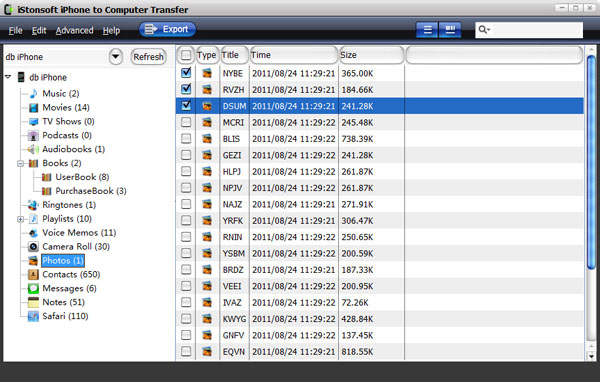This screenshot has width=600, height=382.
Task: Check the YRFK photo checkbox
Action: click(x=186, y=220)
